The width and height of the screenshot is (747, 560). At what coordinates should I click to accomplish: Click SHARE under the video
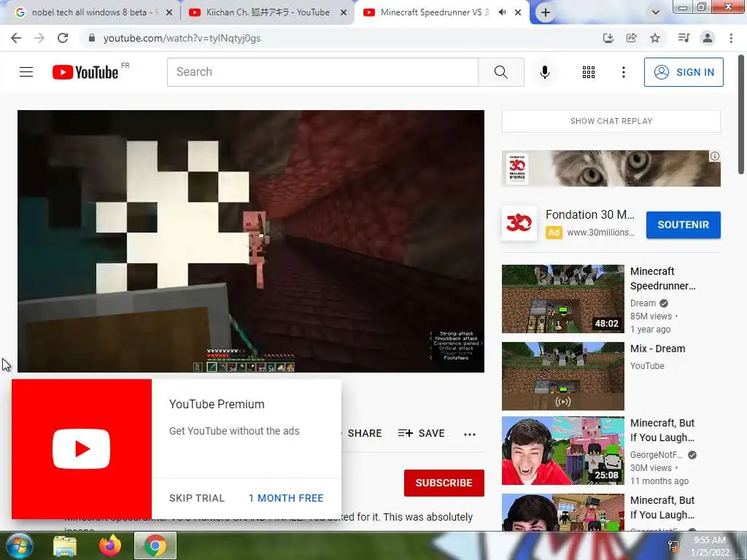tap(365, 433)
